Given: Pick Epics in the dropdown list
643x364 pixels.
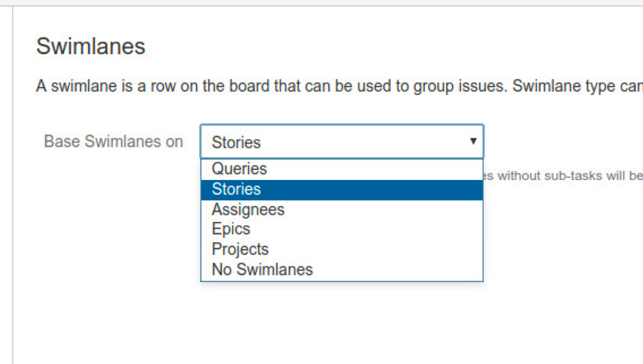Looking at the screenshot, I should click(342, 229).
